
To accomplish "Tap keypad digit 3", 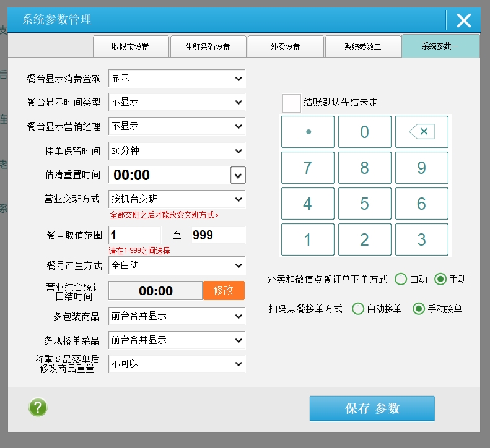I will click(x=421, y=239).
